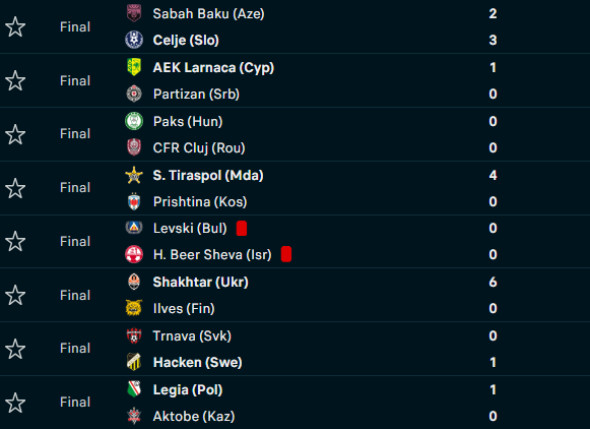
Task: Click the S. Tiraspol star logo
Action: pyautogui.click(x=134, y=175)
